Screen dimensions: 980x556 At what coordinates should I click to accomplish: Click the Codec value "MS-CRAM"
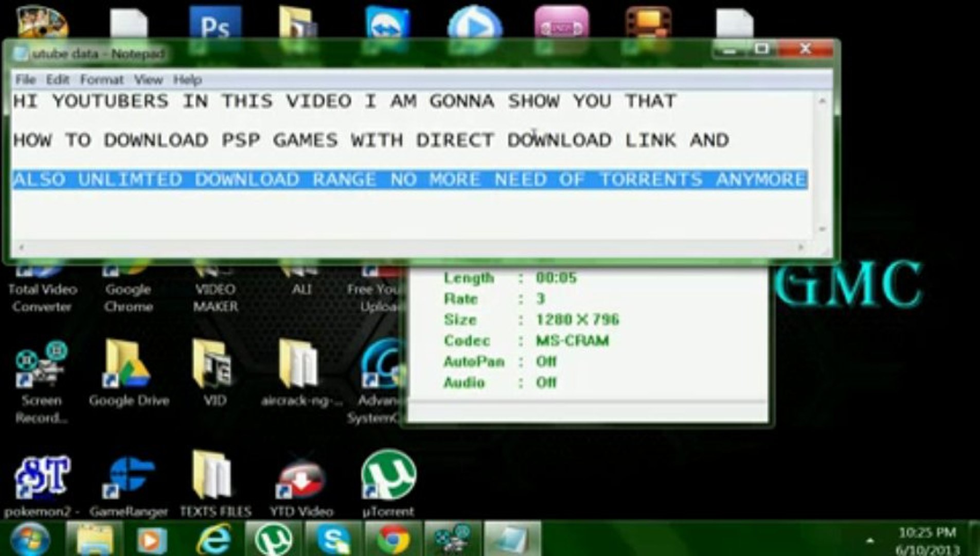click(573, 341)
